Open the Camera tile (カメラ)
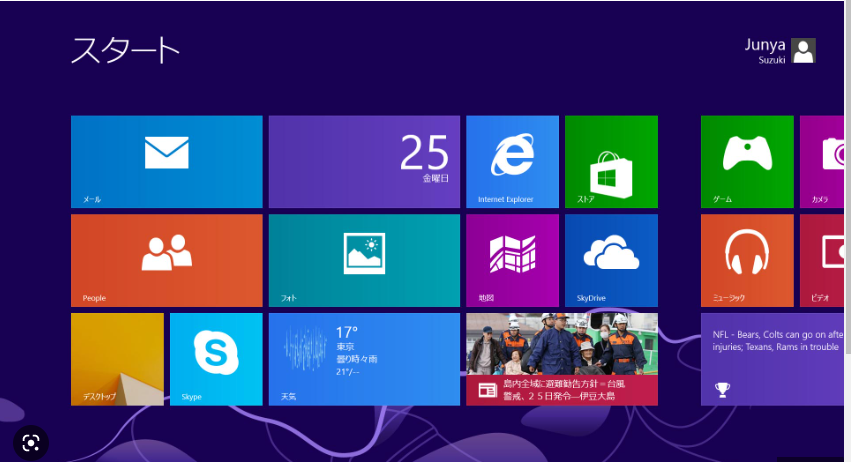Image resolution: width=851 pixels, height=462 pixels. tap(822, 161)
